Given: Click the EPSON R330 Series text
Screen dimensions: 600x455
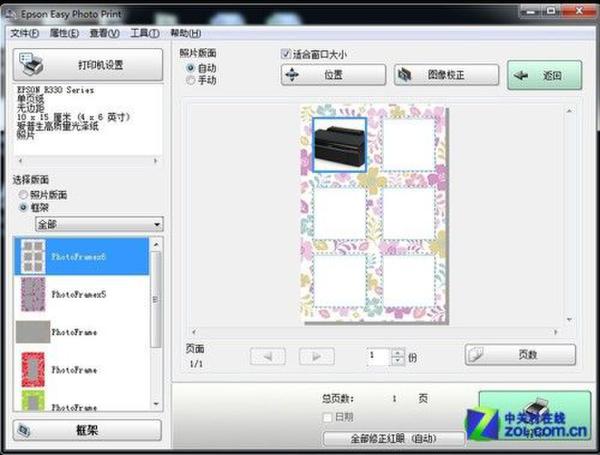Looking at the screenshot, I should (x=55, y=90).
